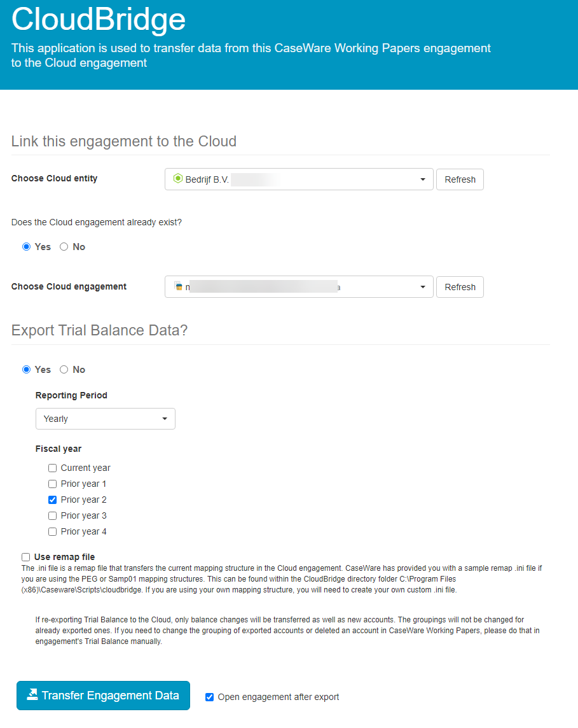
Task: Click the Export Trial Balance Data? heading
Action: pos(99,330)
